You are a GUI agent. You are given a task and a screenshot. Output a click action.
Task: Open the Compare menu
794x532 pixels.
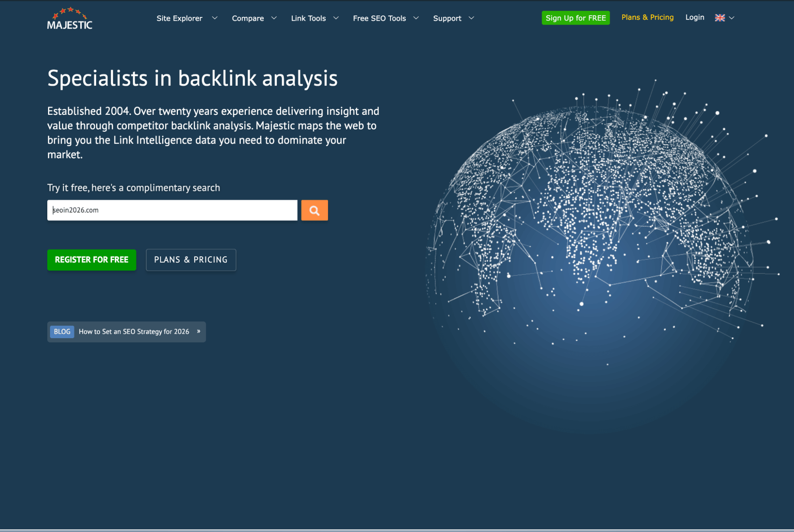click(248, 18)
